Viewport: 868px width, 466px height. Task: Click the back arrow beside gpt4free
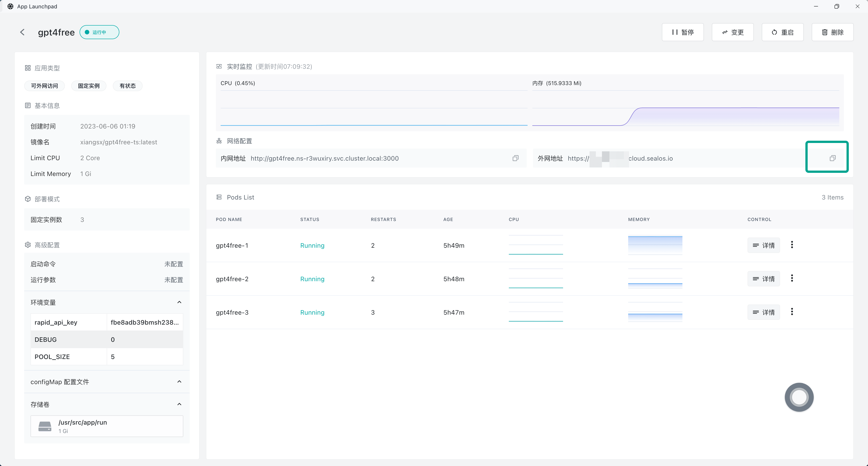(x=22, y=32)
